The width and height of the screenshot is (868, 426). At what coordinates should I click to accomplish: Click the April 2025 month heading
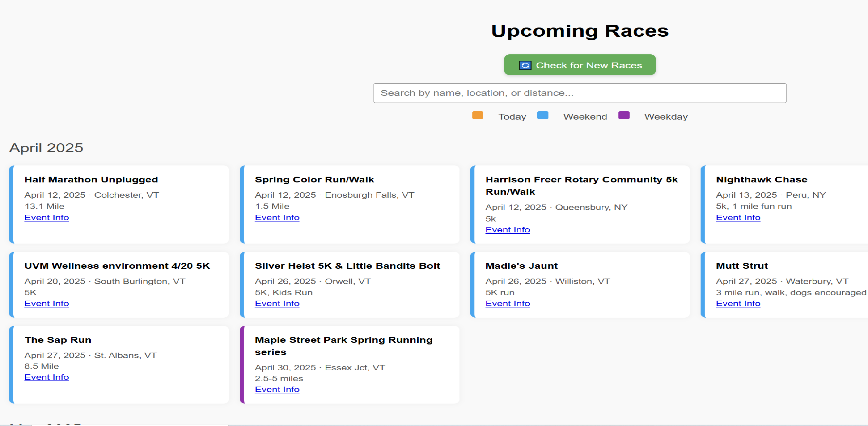click(x=46, y=148)
